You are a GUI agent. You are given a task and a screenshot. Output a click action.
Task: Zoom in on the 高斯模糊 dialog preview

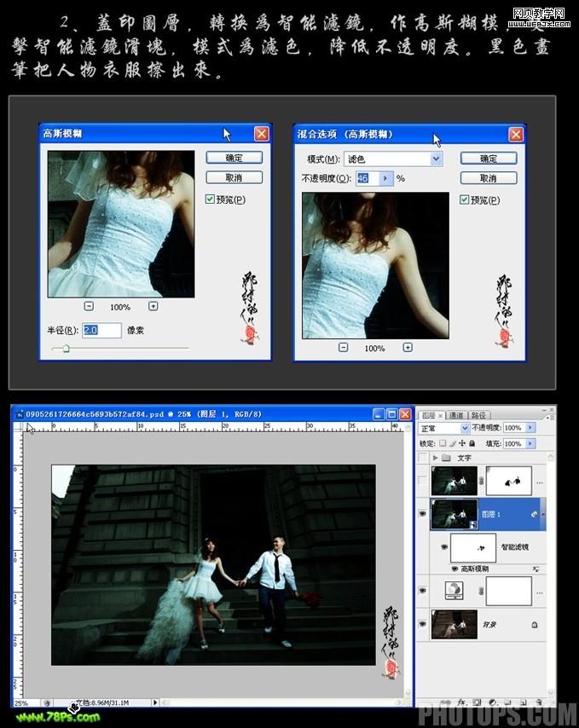(153, 306)
